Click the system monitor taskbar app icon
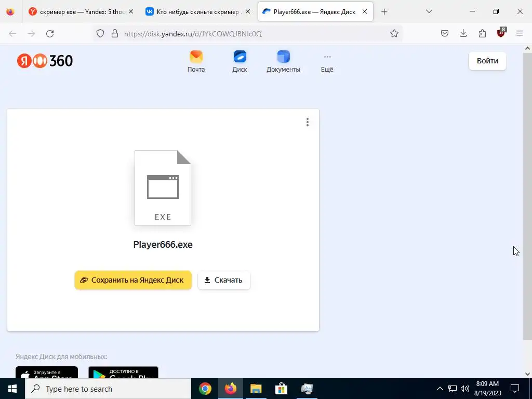Image resolution: width=532 pixels, height=399 pixels. tap(307, 389)
